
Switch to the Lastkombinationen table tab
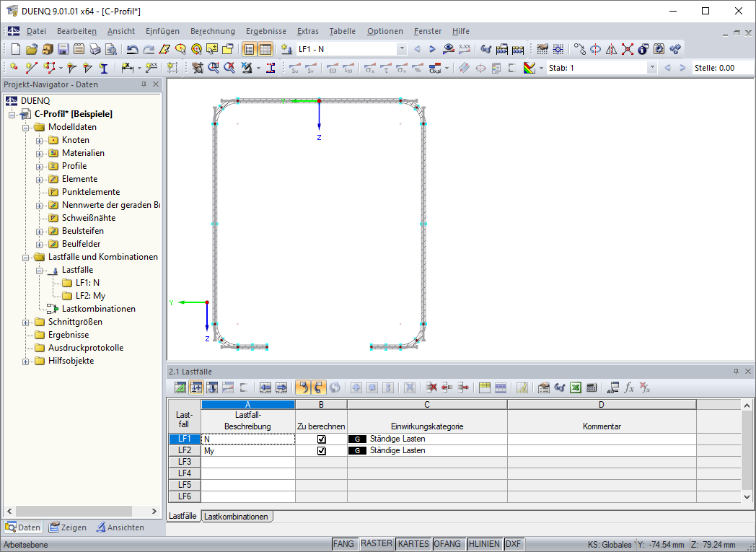237,517
